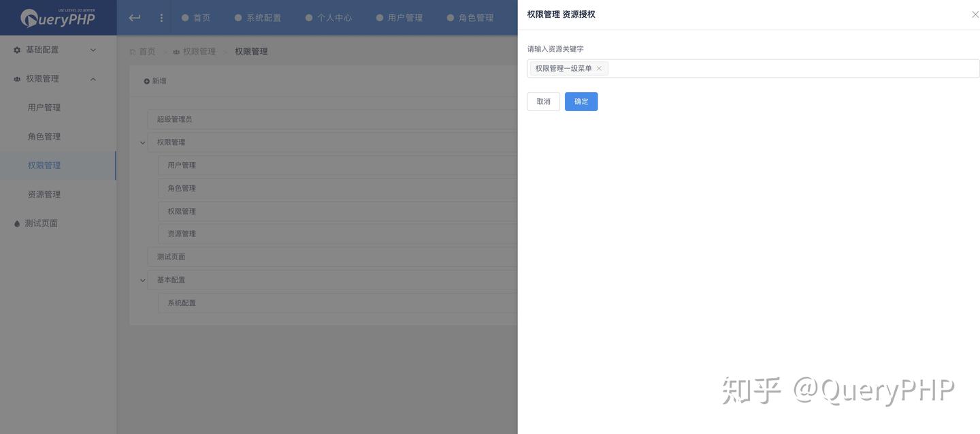Click the plus icon on 新增
The image size is (980, 434).
146,81
